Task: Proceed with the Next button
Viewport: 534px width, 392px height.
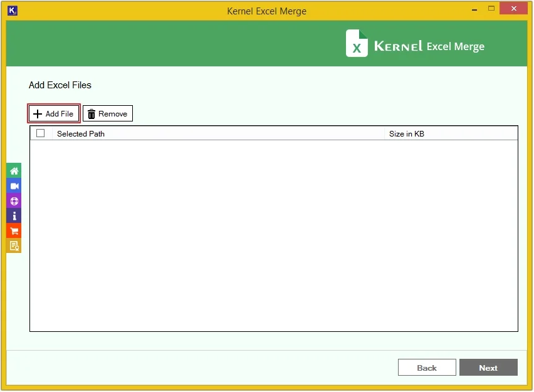Action: (x=488, y=368)
